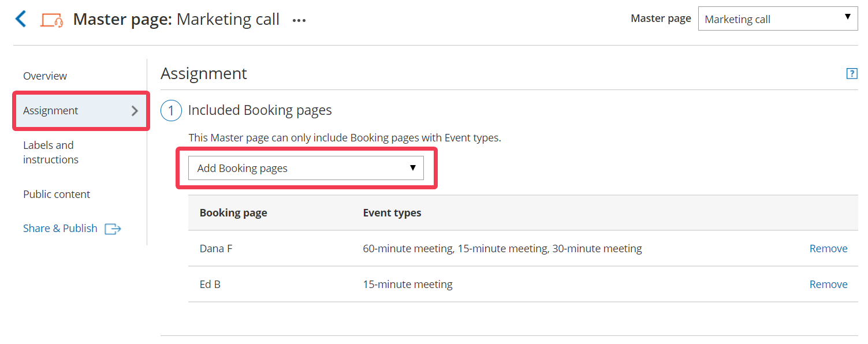The height and width of the screenshot is (344, 868).
Task: Open Labels and instructions section
Action: [50, 152]
